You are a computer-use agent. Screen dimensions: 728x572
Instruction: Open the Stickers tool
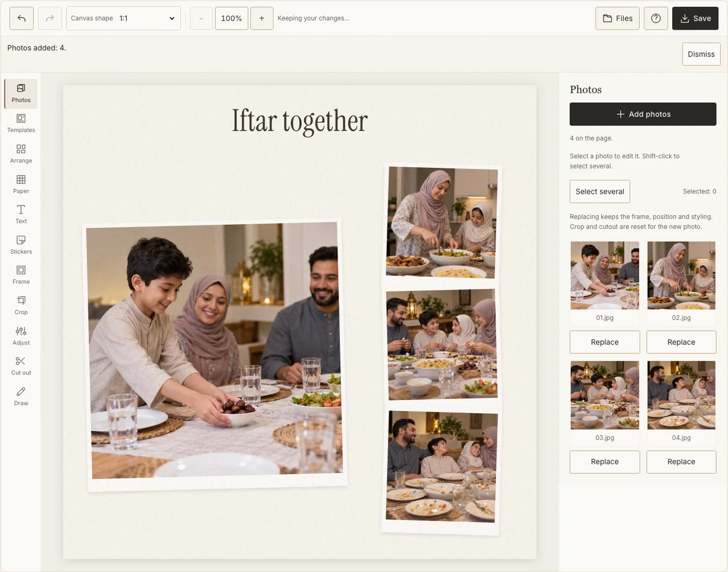point(21,245)
